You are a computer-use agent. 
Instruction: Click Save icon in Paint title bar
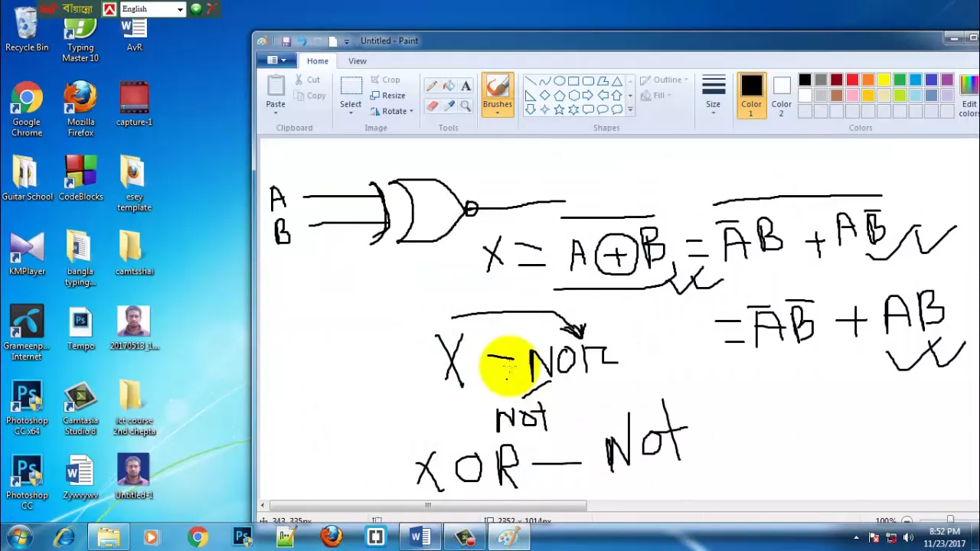click(x=286, y=41)
